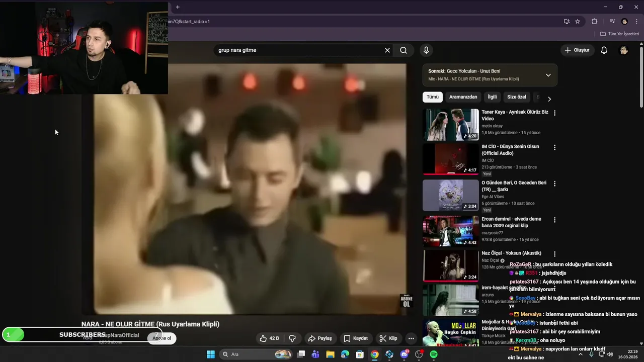644x362 pixels.
Task: Open options menu for IM CİO video
Action: pos(554,148)
